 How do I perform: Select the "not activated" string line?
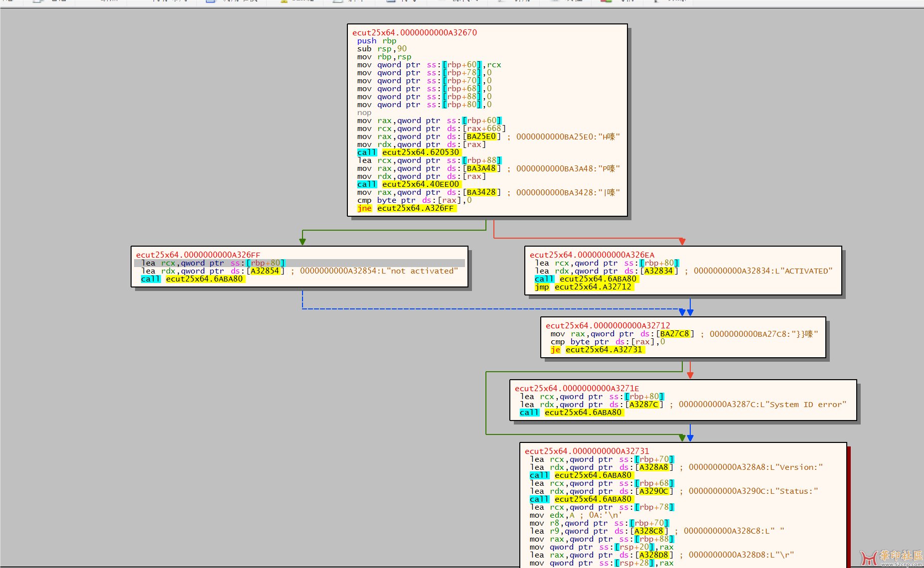tap(299, 271)
